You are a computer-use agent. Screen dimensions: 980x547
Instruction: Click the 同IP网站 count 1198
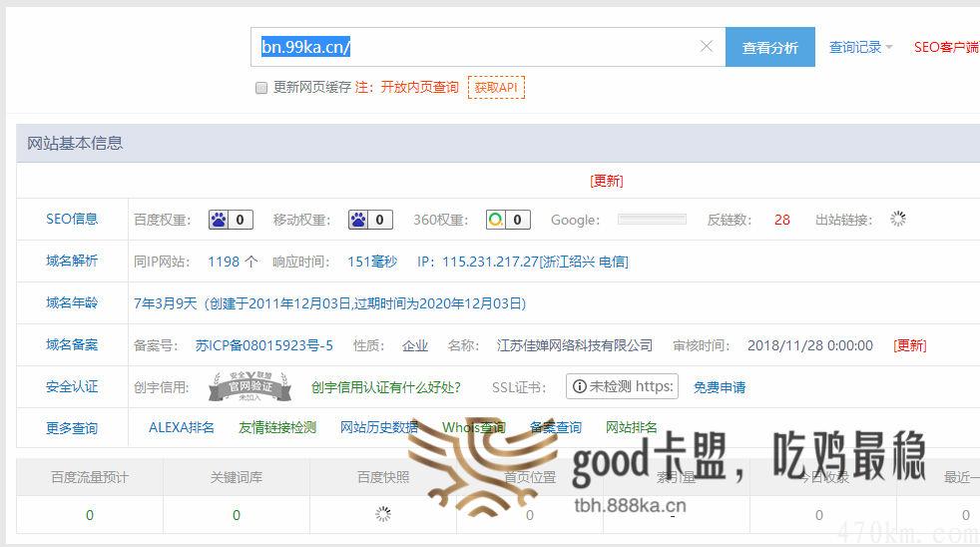coord(224,262)
